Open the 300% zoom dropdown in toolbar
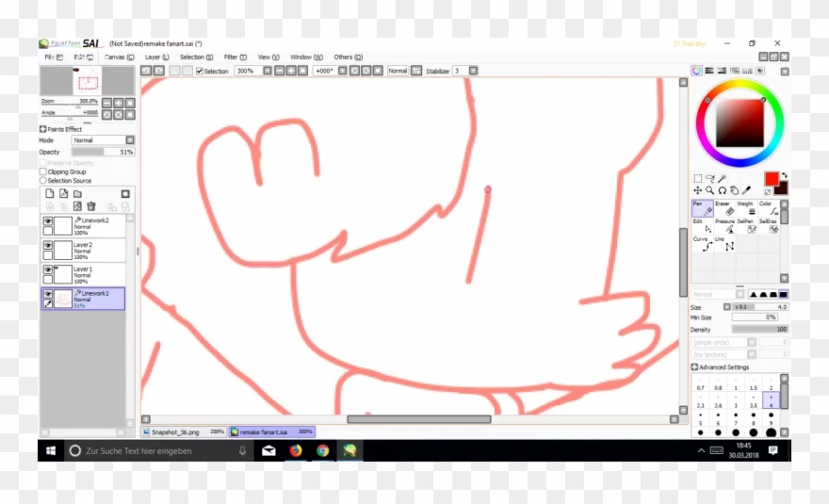Screen dimensions: 829x504 click(x=268, y=71)
